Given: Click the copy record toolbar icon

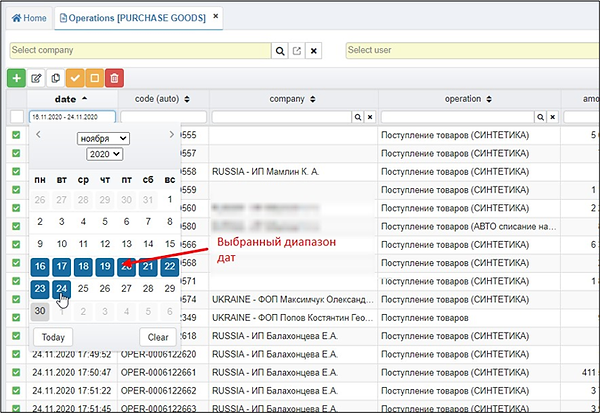Looking at the screenshot, I should pyautogui.click(x=55, y=78).
